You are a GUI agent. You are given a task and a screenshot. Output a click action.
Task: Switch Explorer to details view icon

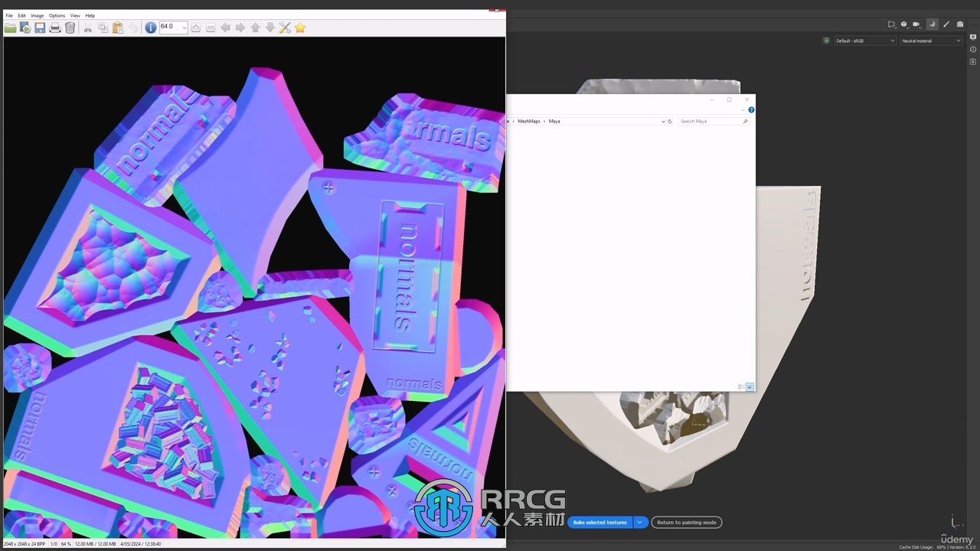click(741, 386)
